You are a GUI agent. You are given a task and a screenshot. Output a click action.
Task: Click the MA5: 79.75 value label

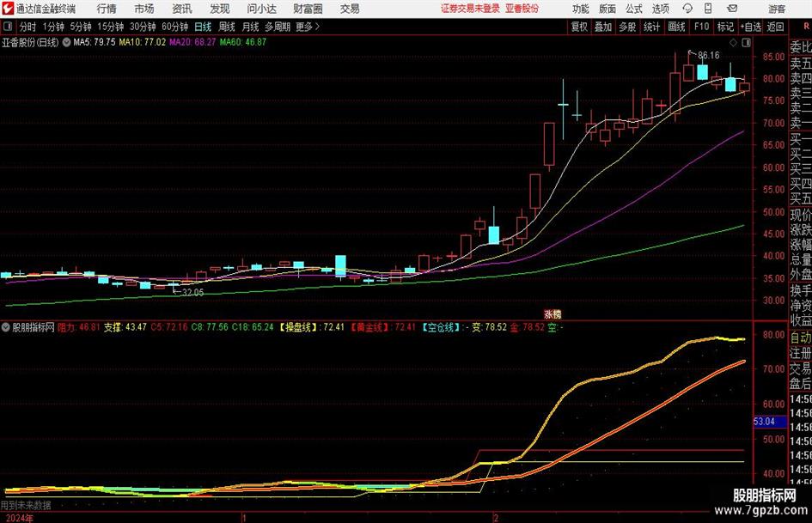(95, 42)
